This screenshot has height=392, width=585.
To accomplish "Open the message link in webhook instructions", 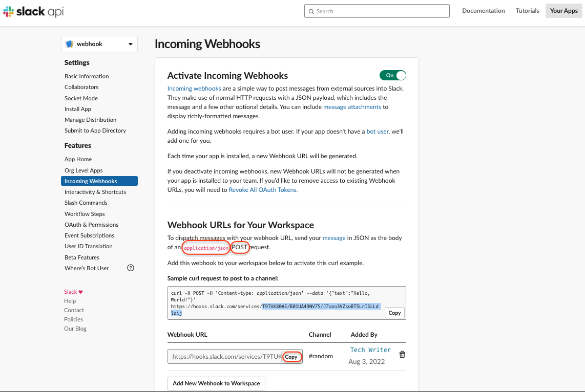I will [334, 238].
